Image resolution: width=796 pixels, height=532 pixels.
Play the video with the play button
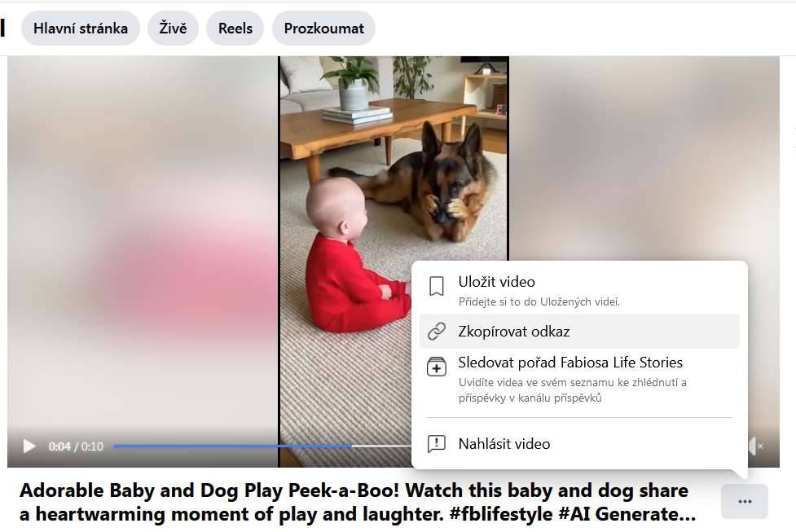point(29,446)
